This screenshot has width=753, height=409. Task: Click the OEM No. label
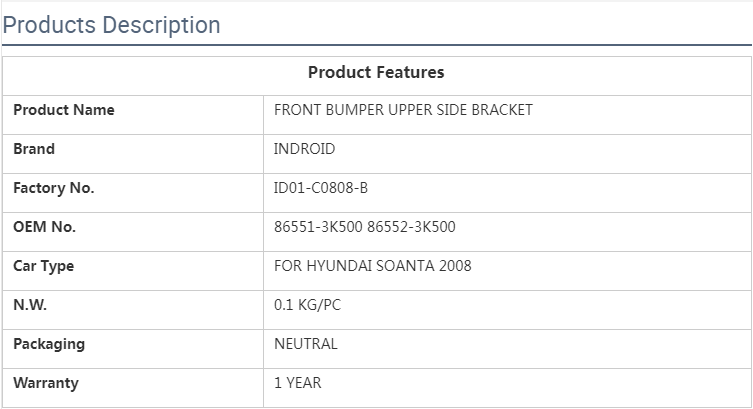click(x=44, y=227)
